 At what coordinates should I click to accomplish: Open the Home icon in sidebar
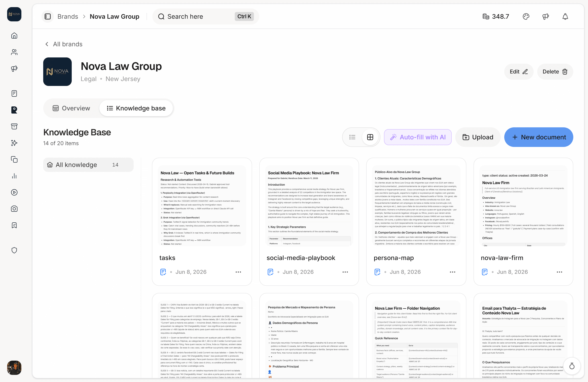(x=14, y=36)
